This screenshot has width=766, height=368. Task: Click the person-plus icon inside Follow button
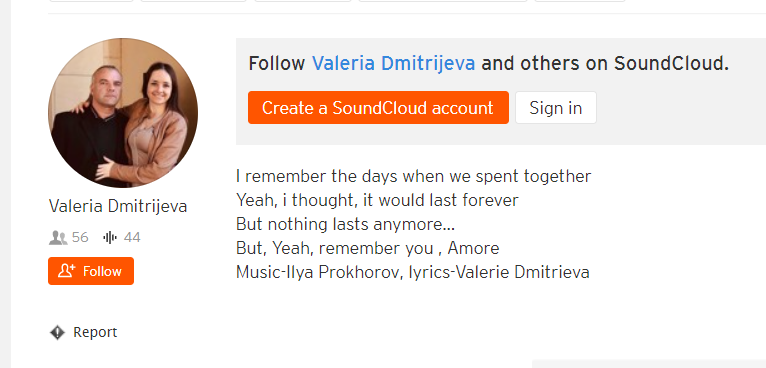tap(67, 271)
